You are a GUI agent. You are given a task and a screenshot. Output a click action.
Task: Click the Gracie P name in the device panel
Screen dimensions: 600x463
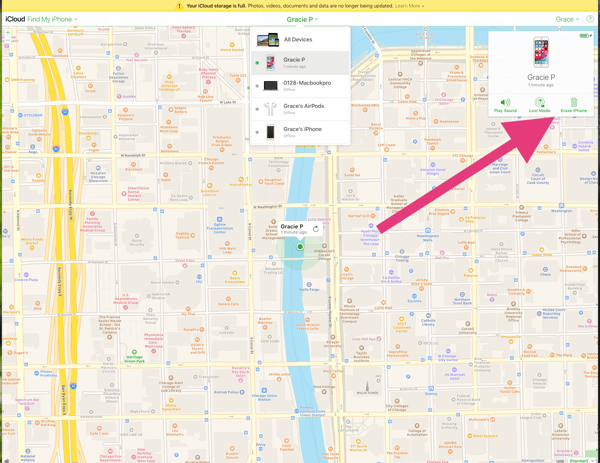(x=541, y=77)
